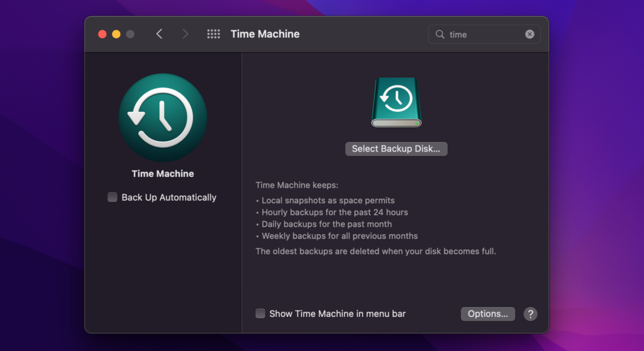Select 'Hourly backups for the past 24 hours'
The width and height of the screenshot is (644, 351).
[335, 213]
